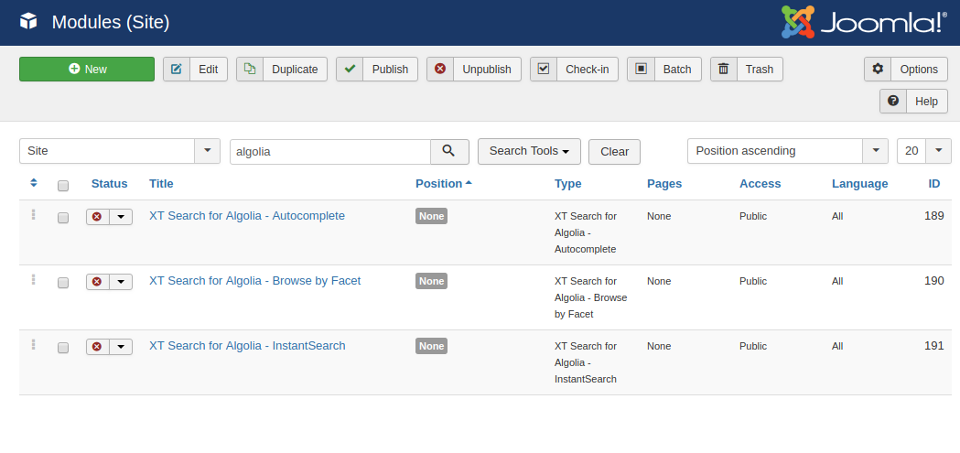Click the Publish checkmark icon
The image size is (960, 453).
[350, 69]
